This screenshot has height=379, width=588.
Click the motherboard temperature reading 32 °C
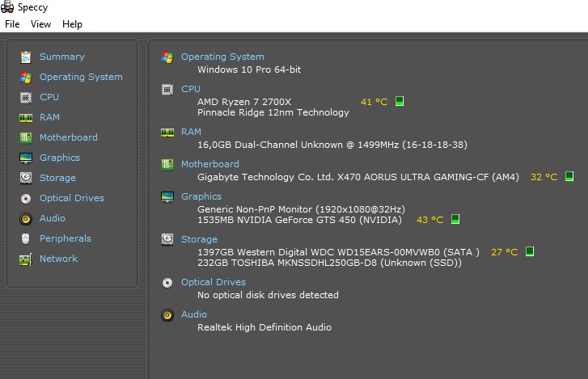pos(544,177)
